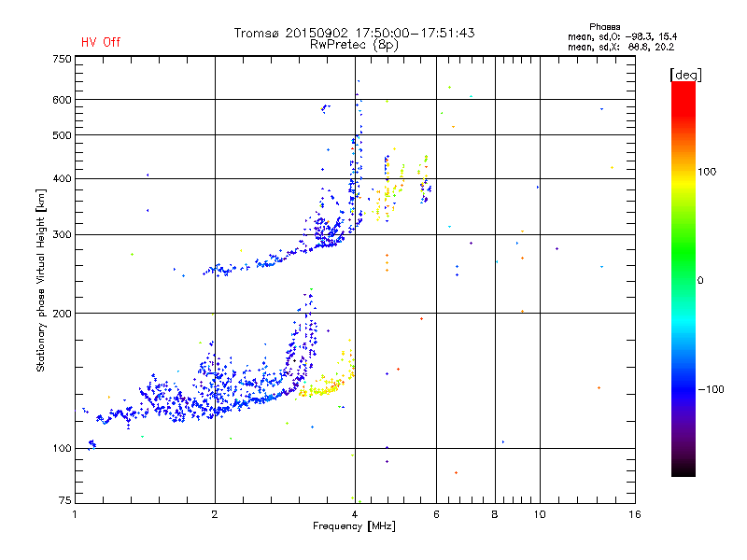Click the x-axis tick label '10'
This screenshot has height=560, width=747.
[540, 514]
